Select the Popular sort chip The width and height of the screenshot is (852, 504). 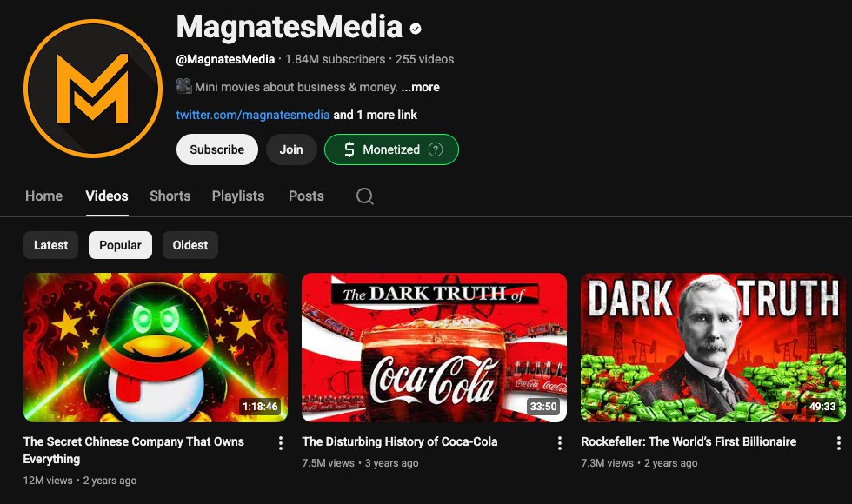[120, 245]
